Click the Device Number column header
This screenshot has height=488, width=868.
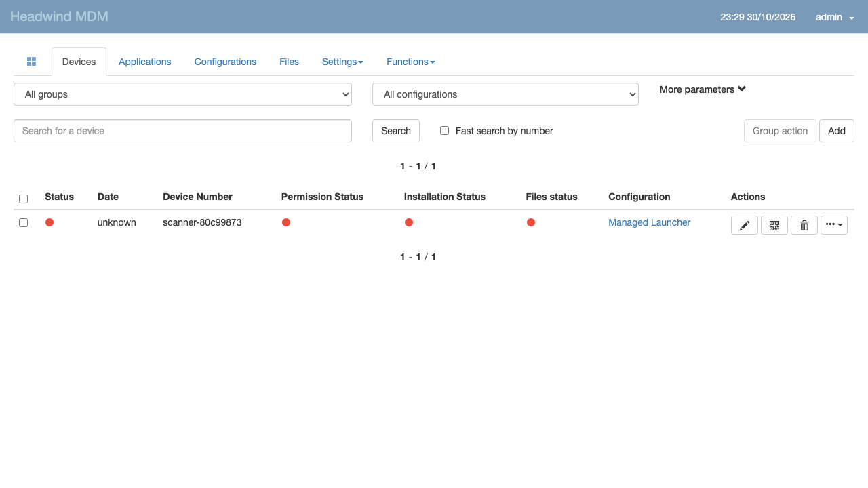coord(197,197)
